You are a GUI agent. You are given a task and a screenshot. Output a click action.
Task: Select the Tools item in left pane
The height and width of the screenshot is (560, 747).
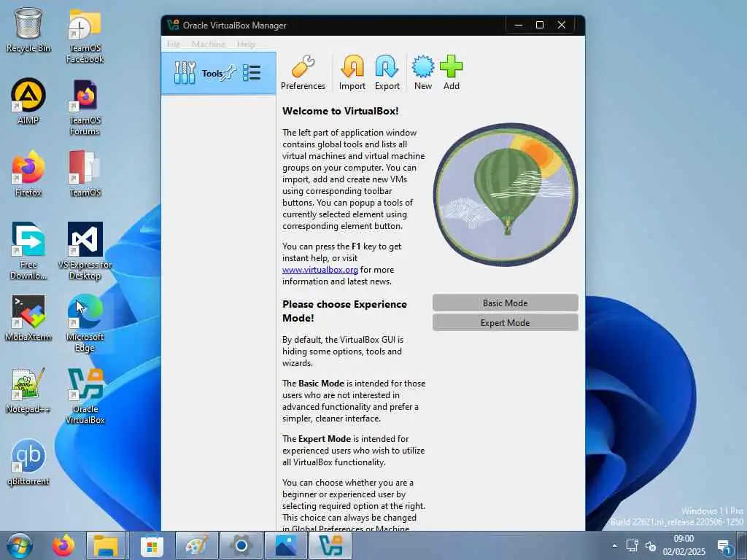click(x=219, y=74)
